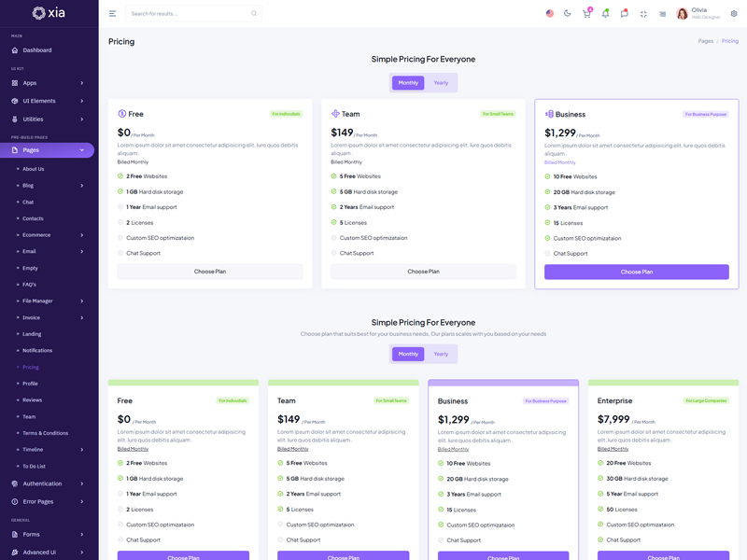Open the chat messages icon in header
The image size is (747, 560).
coord(624,14)
